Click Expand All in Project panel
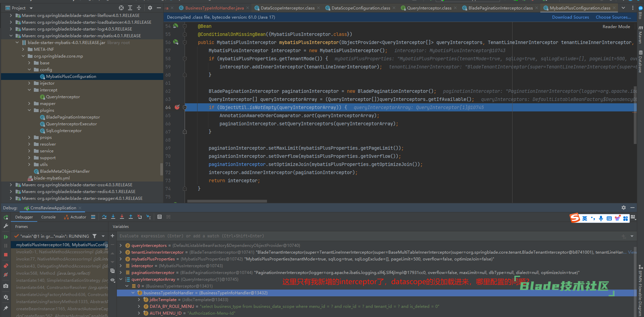Viewport: 644px width, 317px height. click(130, 8)
